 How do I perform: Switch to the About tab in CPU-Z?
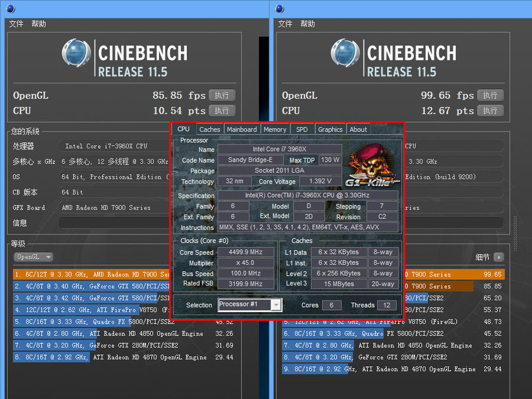[x=358, y=129]
